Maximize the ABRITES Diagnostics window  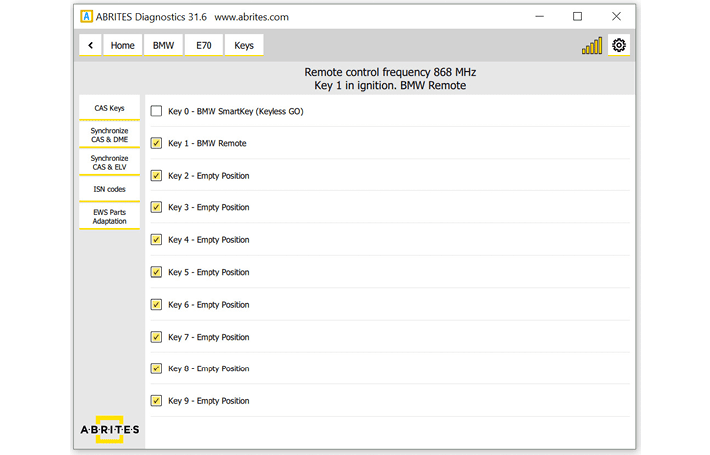coord(577,16)
